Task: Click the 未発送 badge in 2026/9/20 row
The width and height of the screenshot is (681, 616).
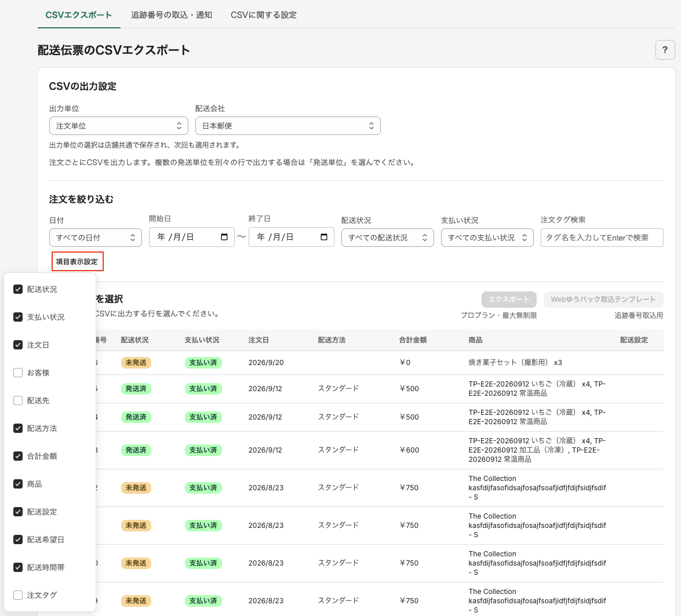Action: 136,363
